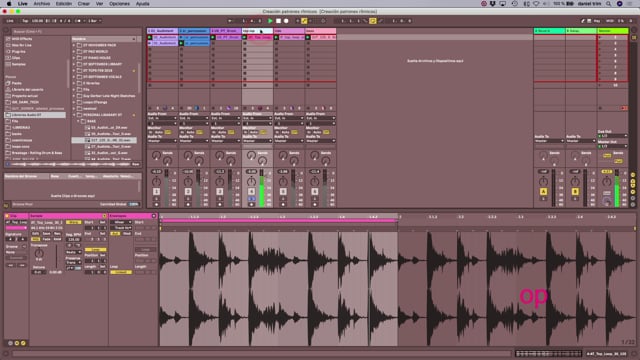Toggle the clip Loop switch

(96, 249)
